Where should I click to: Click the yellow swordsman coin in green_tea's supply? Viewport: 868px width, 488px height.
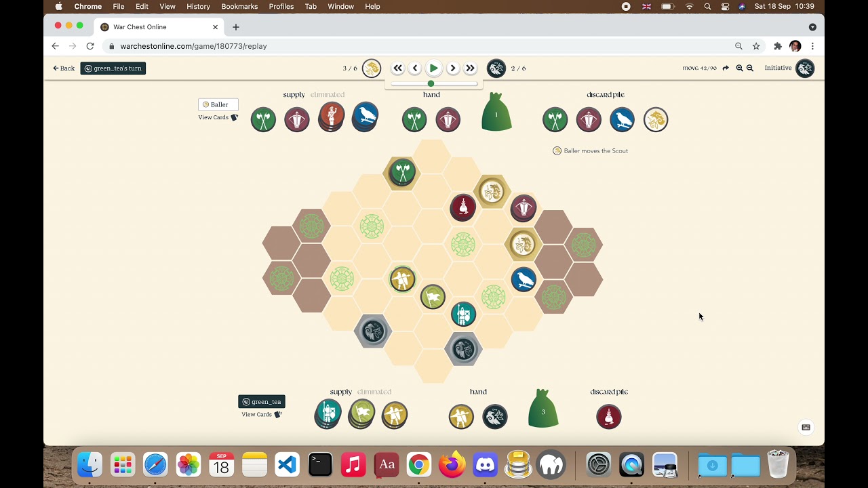pyautogui.click(x=395, y=415)
